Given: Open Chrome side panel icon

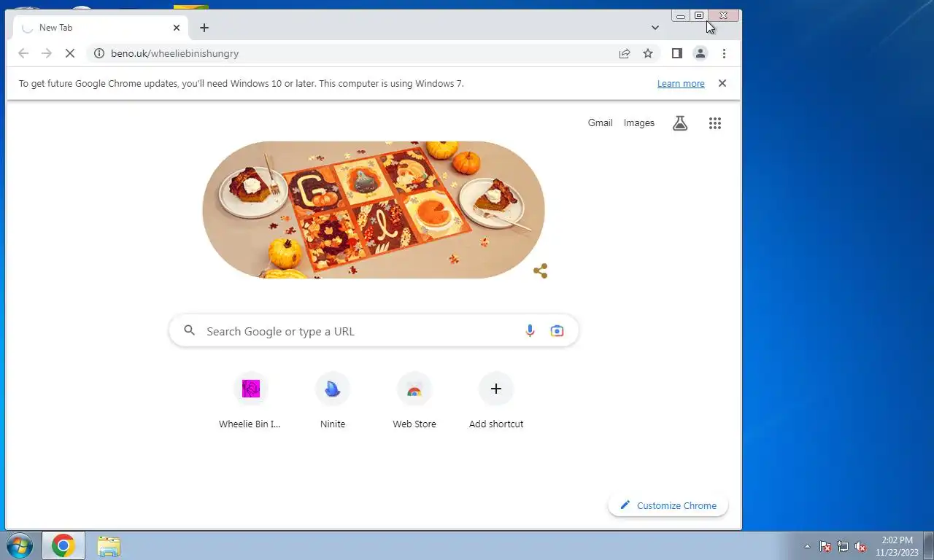Looking at the screenshot, I should click(x=676, y=53).
